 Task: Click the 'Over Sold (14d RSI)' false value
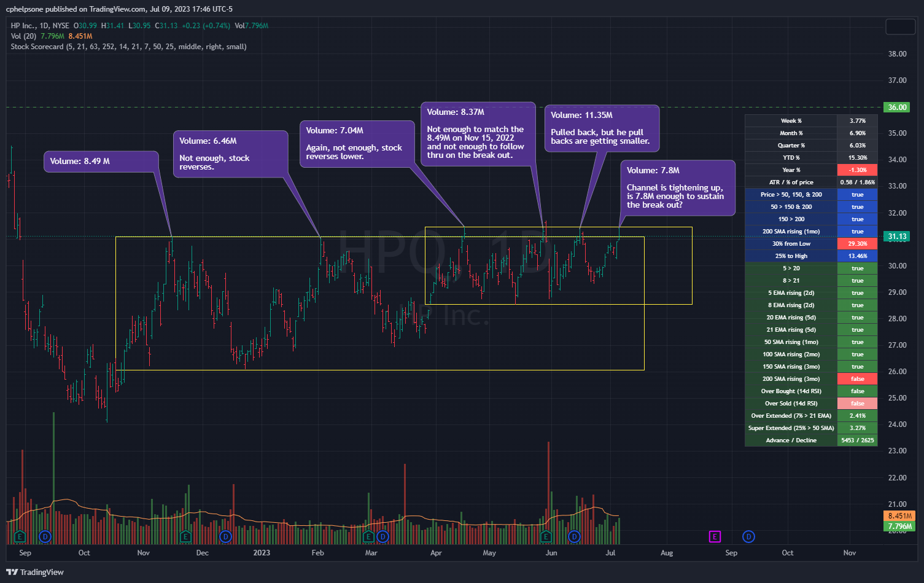[x=857, y=404]
